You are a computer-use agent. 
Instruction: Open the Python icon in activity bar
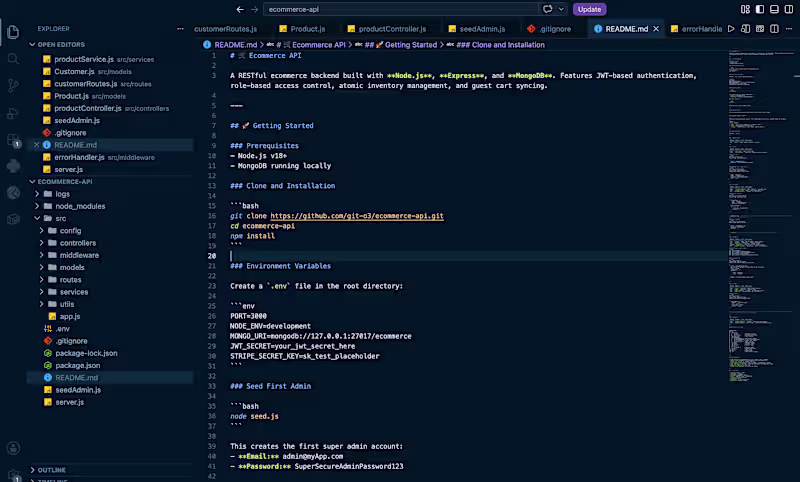click(13, 166)
